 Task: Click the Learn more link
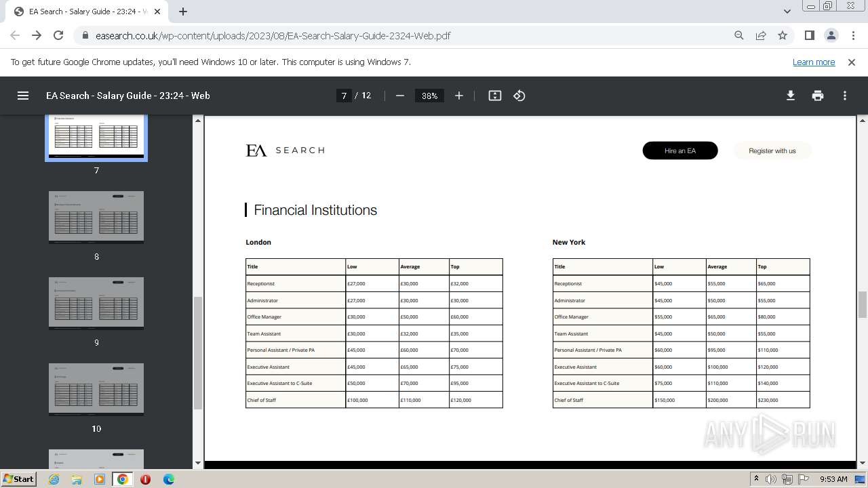coord(814,62)
